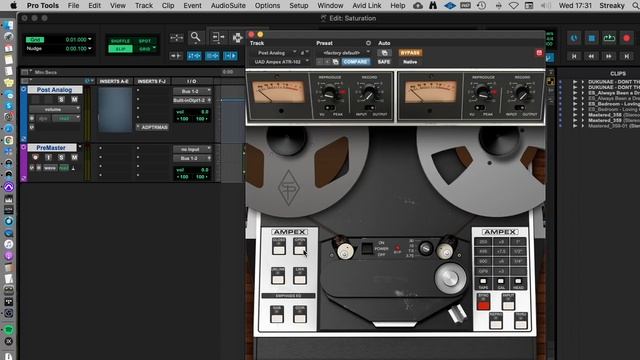Image resolution: width=640 pixels, height=360 pixels.
Task: Click the transport Record button
Action: 627,38
